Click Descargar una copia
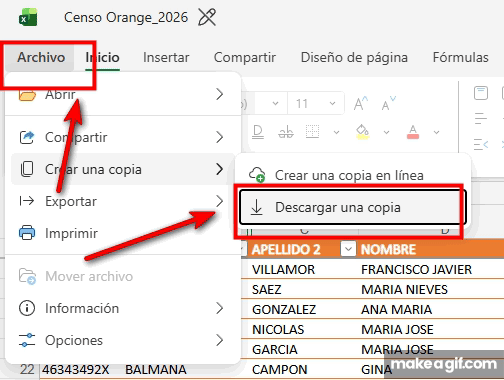504x380 pixels. click(x=353, y=207)
